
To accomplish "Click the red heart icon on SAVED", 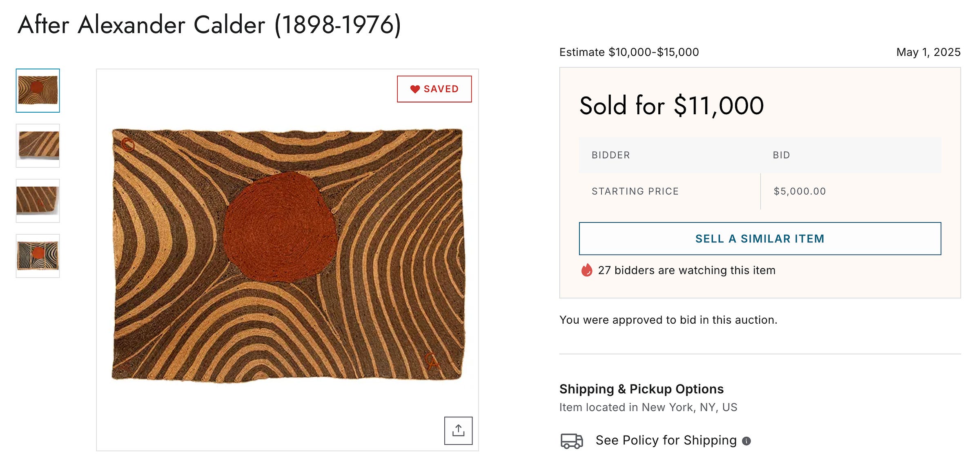I will [x=415, y=89].
